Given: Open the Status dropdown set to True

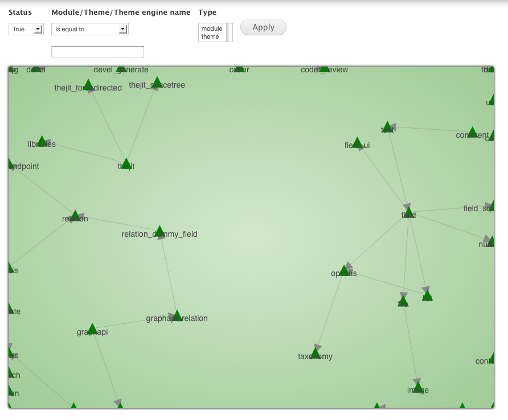Looking at the screenshot, I should [x=26, y=29].
